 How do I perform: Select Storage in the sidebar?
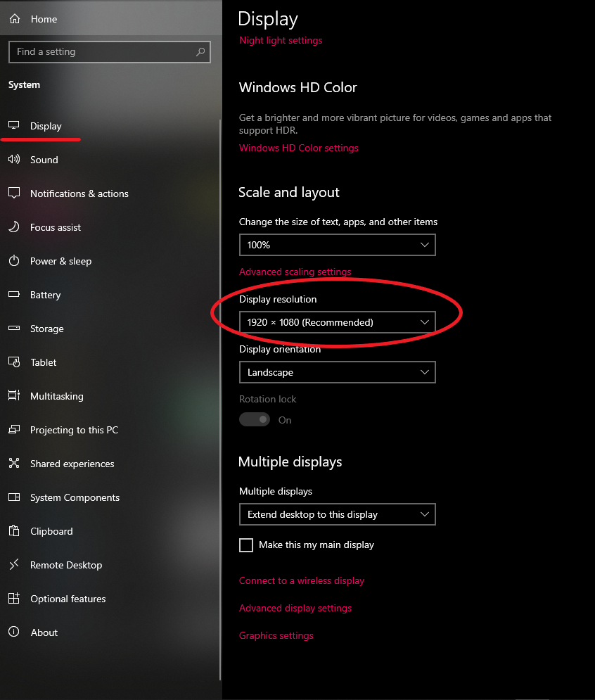coord(110,328)
